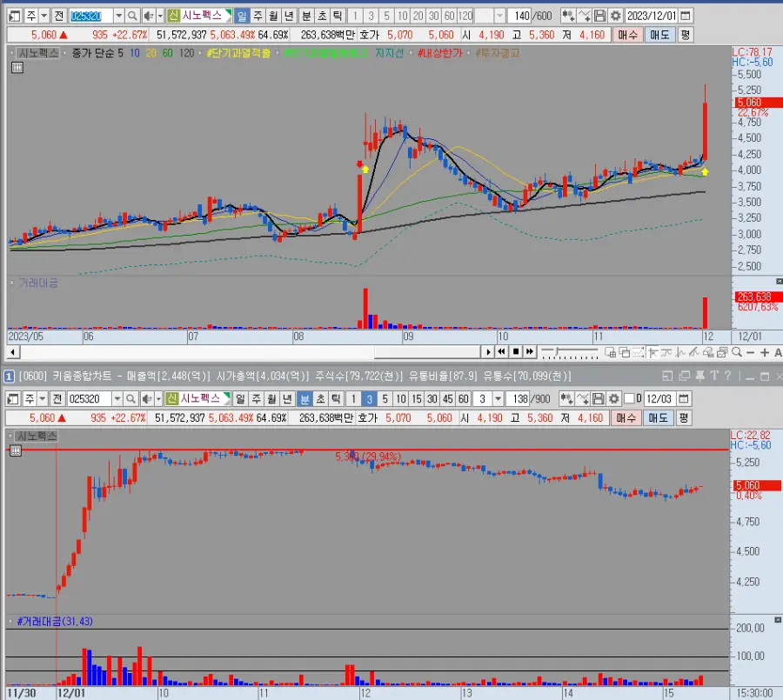
Task: Open data table icon in upper chart
Action: (x=17, y=68)
